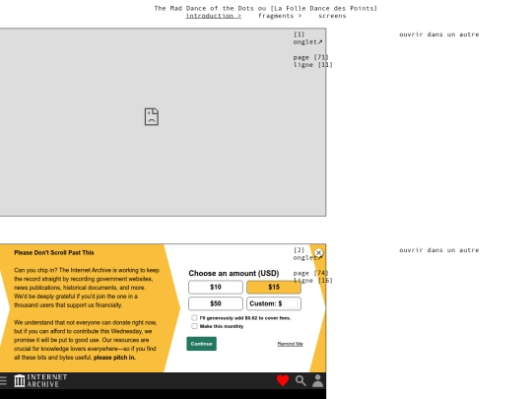Image resolution: width=532 pixels, height=399 pixels.
Task: Click the page [71] label
Action: [x=310, y=57]
